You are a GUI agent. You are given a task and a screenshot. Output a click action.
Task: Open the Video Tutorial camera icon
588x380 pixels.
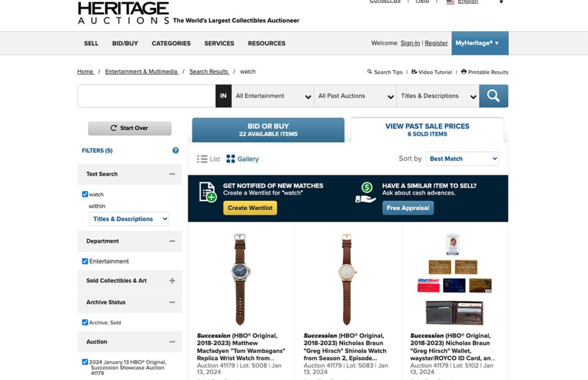414,72
